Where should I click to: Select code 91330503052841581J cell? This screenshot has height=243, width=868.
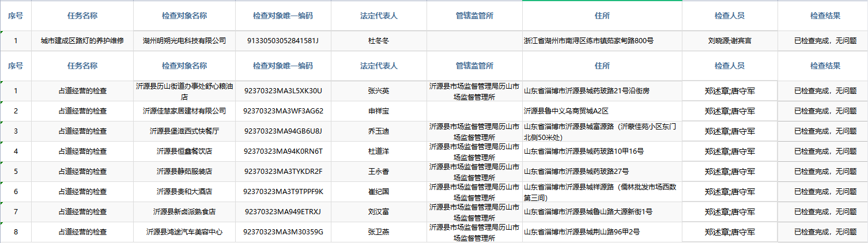coord(282,41)
